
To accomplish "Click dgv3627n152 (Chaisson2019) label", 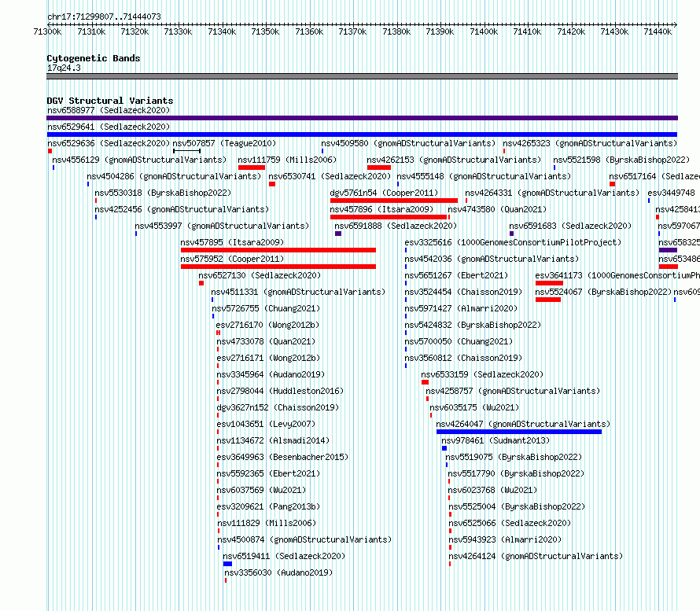I will click(278, 407).
